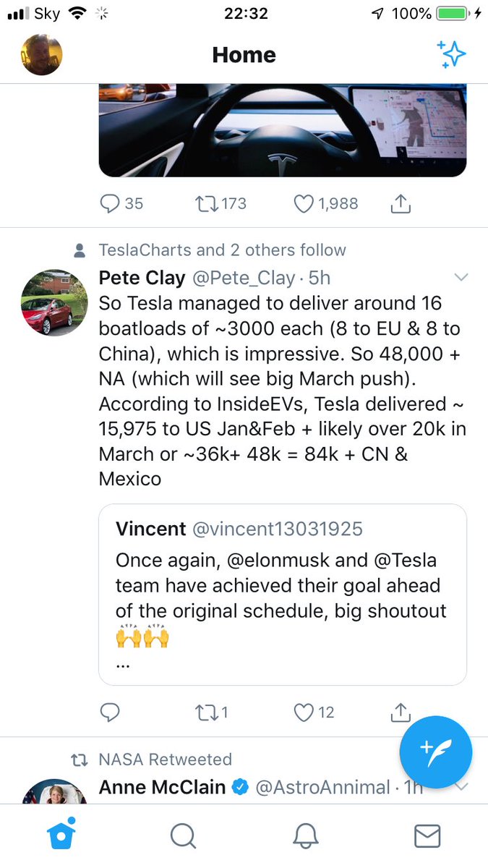The height and width of the screenshot is (868, 488).
Task: Open the Notifications bell tab
Action: pyautogui.click(x=306, y=836)
